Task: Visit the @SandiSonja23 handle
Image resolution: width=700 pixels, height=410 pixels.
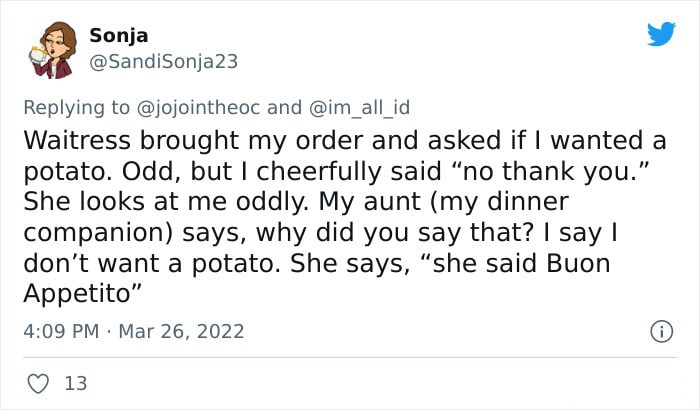Action: pos(163,62)
